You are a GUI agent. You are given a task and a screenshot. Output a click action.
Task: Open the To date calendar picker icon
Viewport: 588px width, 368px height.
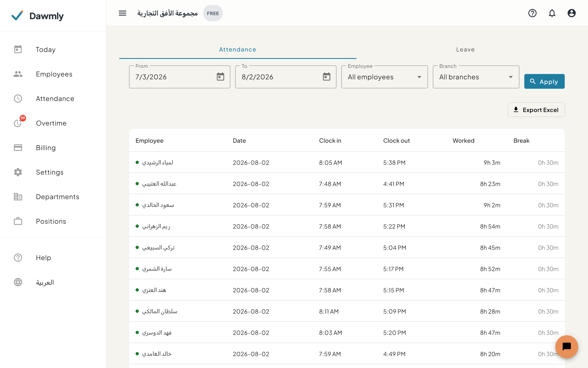(326, 77)
